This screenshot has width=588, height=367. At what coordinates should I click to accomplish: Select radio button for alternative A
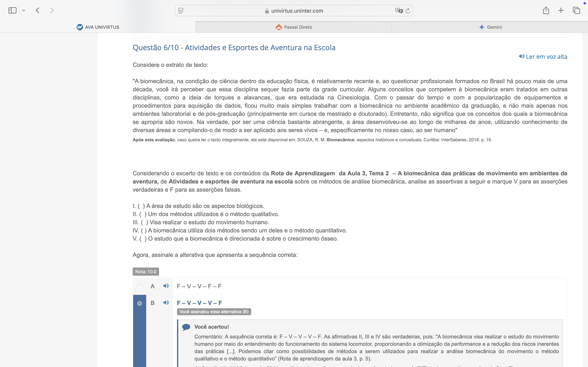[x=140, y=287]
